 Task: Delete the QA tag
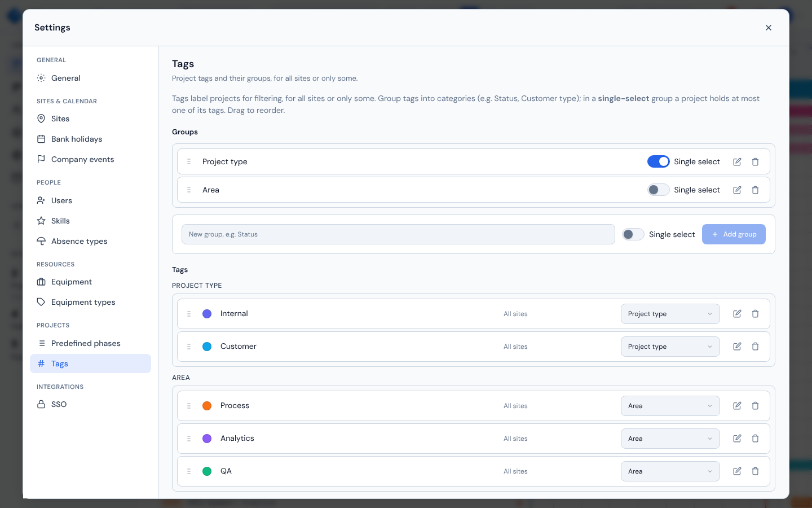coord(755,471)
